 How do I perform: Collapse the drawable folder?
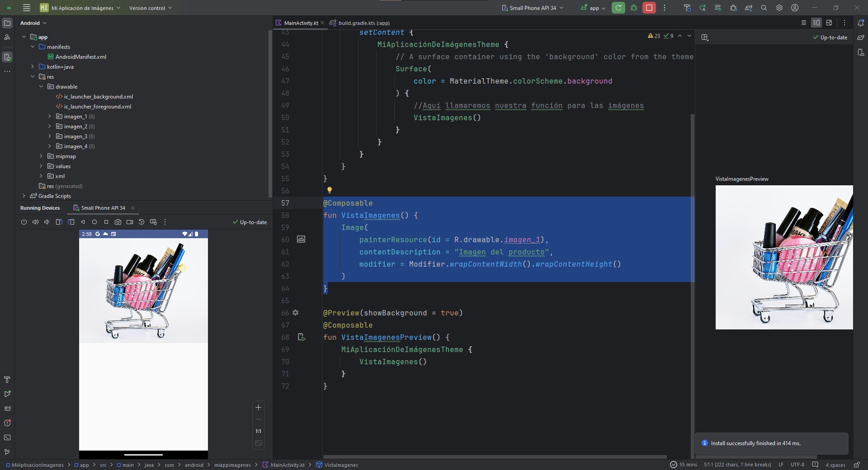tap(41, 87)
